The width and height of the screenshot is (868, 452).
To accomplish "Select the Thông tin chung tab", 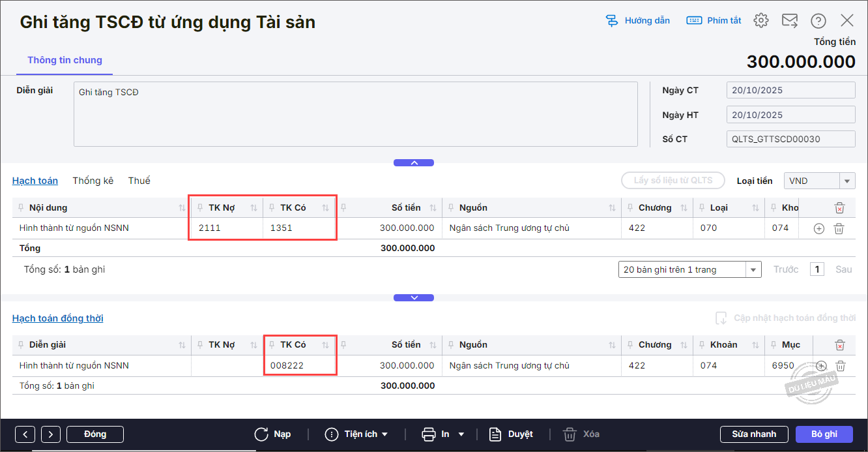I will tap(65, 60).
